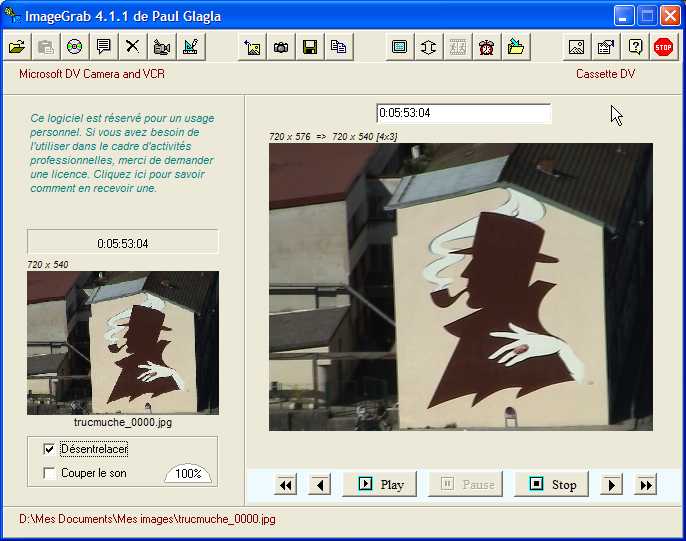Save the image with floppy disk icon
This screenshot has height=541, width=686.
(310, 46)
